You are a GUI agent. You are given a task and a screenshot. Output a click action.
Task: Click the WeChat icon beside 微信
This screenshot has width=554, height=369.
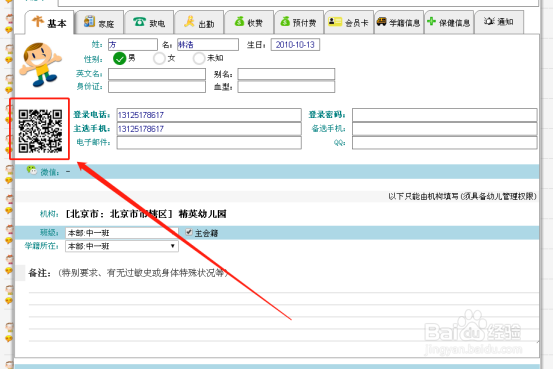[32, 170]
